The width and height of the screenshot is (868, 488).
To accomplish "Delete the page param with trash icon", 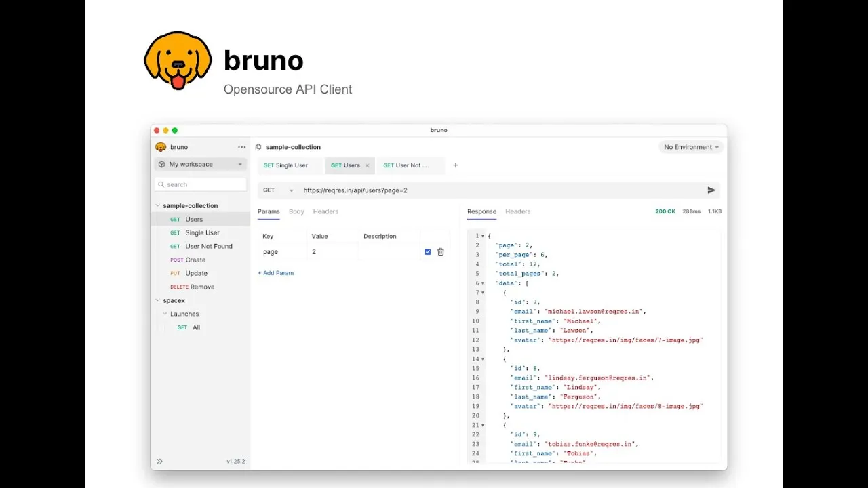I will coord(441,251).
